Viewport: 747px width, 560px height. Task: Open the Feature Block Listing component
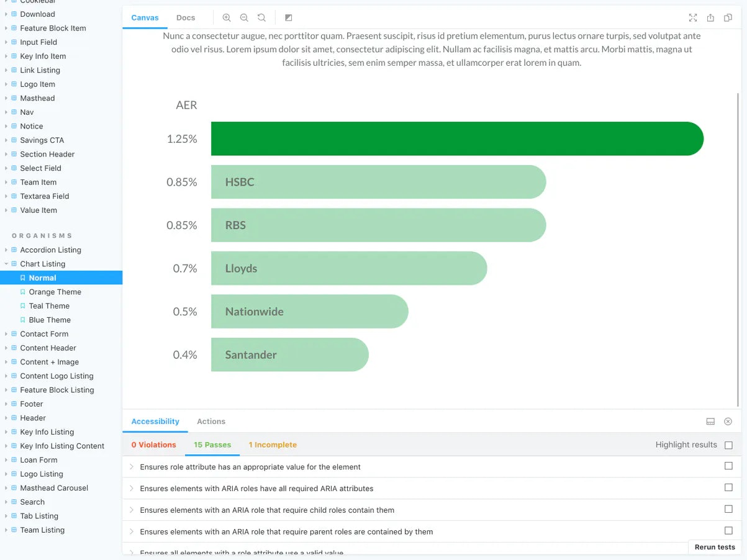tap(57, 390)
